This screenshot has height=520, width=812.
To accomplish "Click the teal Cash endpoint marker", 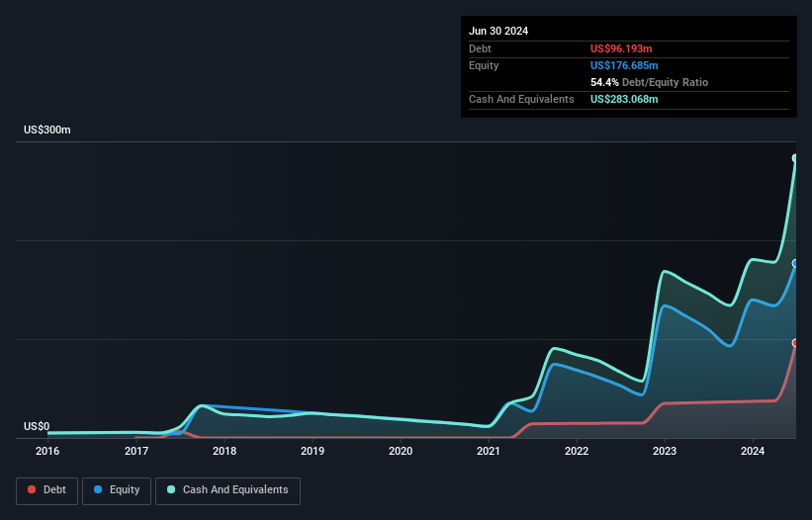I will (795, 158).
